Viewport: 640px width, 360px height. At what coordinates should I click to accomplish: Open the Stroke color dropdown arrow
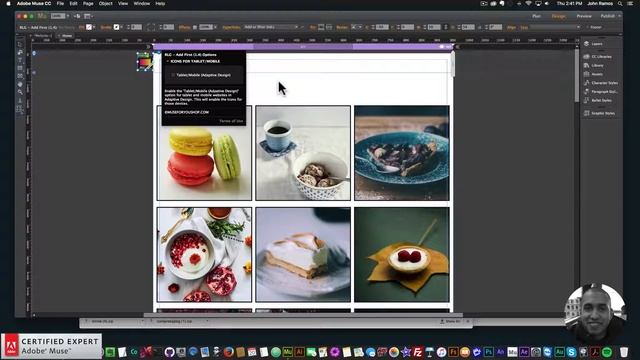122,27
